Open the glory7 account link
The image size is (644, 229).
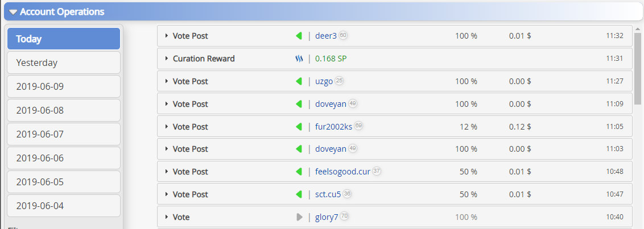[x=327, y=216]
